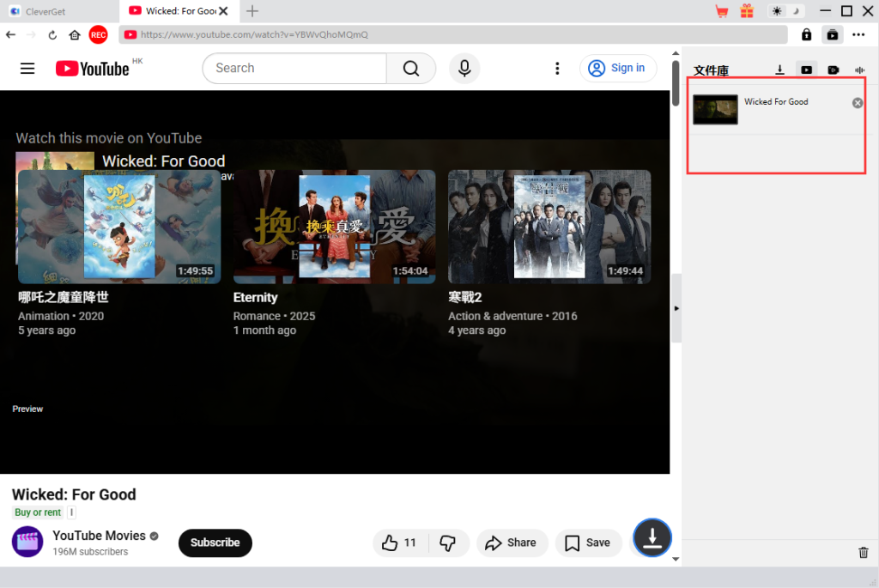This screenshot has height=588, width=879.
Task: Open the YouTube Movies channel name
Action: pos(100,536)
